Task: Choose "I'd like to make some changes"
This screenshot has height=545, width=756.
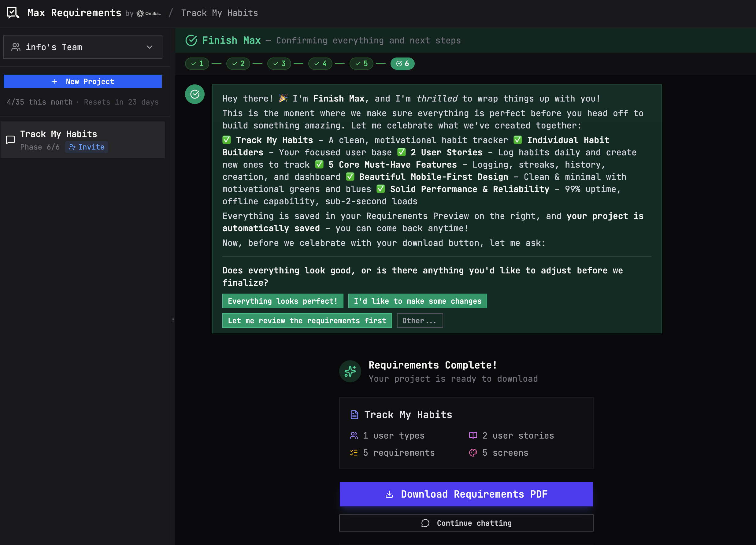Action: click(x=417, y=301)
